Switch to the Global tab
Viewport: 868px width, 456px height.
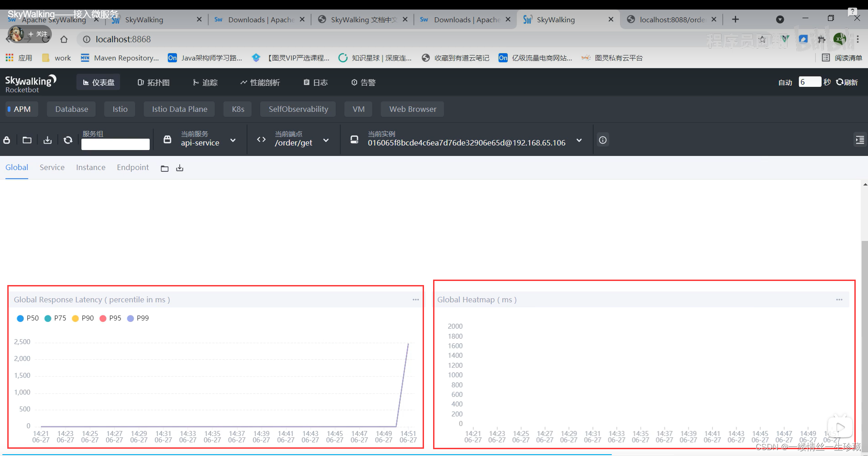click(17, 167)
